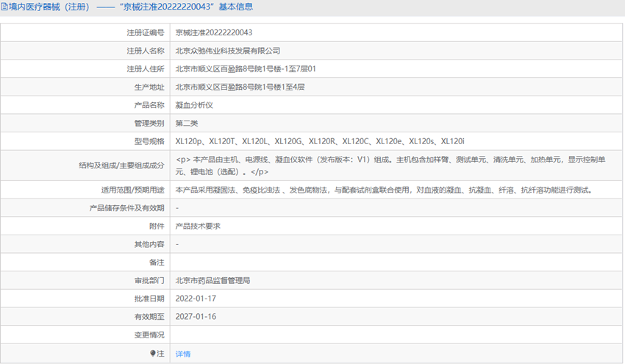Click the 备注 label
This screenshot has height=364, width=625.
click(157, 263)
